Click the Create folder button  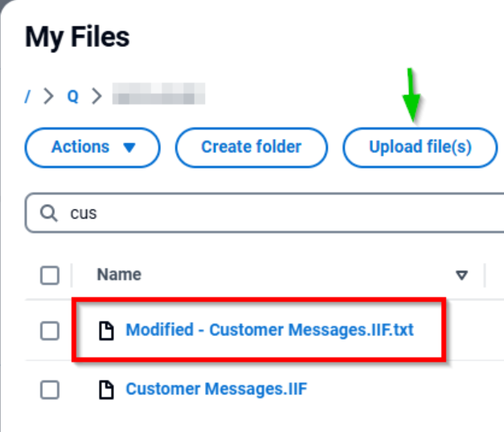point(251,148)
